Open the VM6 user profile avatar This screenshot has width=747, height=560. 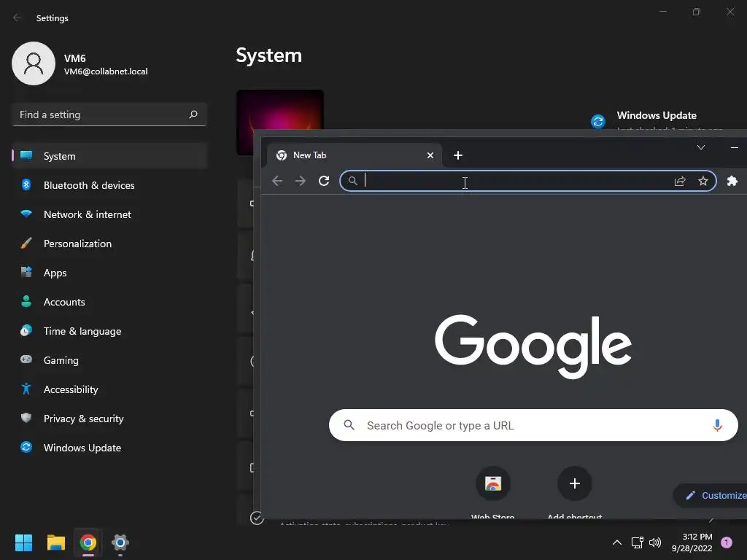[x=34, y=63]
